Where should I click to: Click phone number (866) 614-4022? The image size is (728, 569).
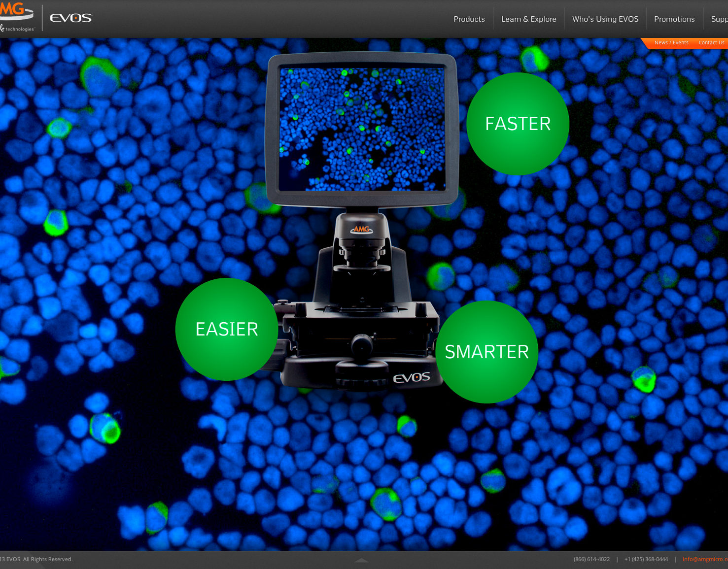coord(591,559)
